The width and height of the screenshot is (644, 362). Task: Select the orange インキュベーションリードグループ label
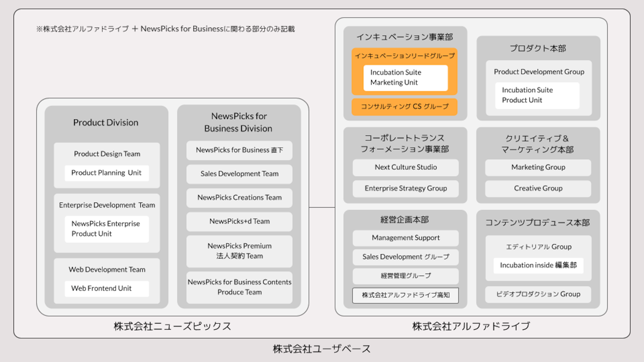[405, 56]
